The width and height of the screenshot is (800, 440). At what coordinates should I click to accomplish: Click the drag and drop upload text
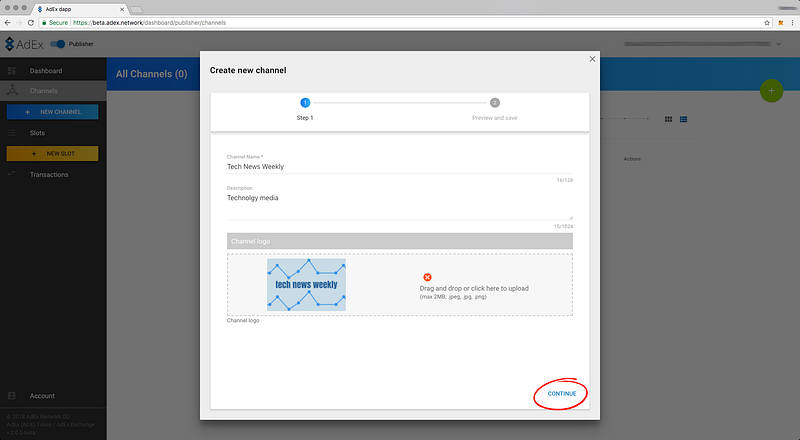click(474, 288)
